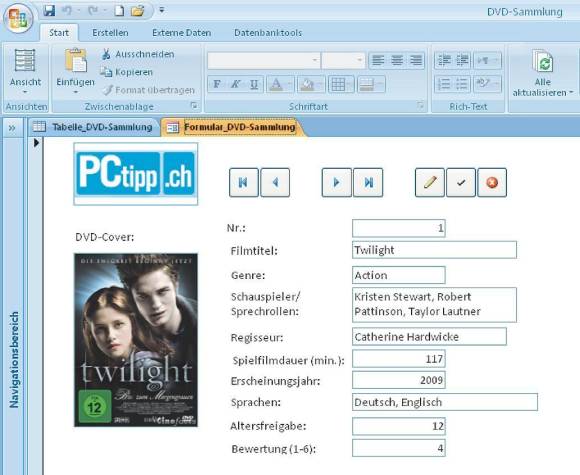Toggle bold formatting F button
The height and width of the screenshot is (475, 580).
coord(217,84)
